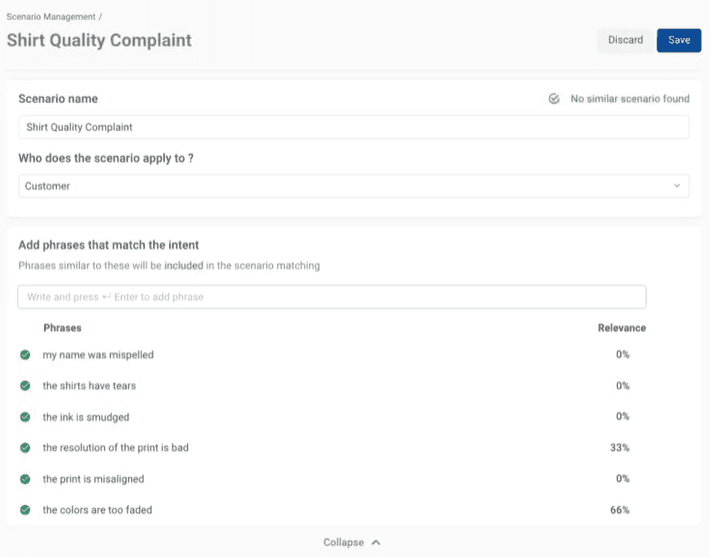Focus the add phrase input box
The height and width of the screenshot is (557, 710).
click(x=332, y=297)
